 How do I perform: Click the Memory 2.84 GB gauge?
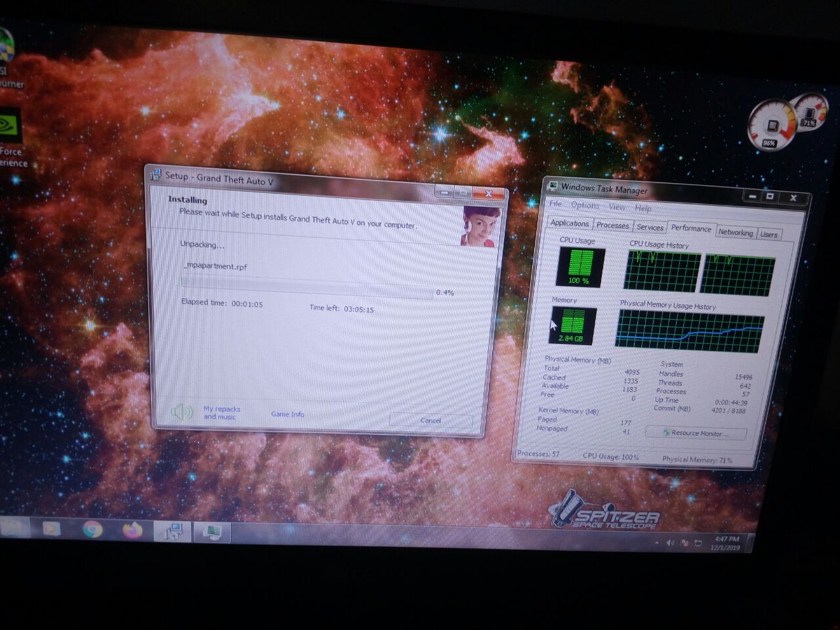[572, 325]
